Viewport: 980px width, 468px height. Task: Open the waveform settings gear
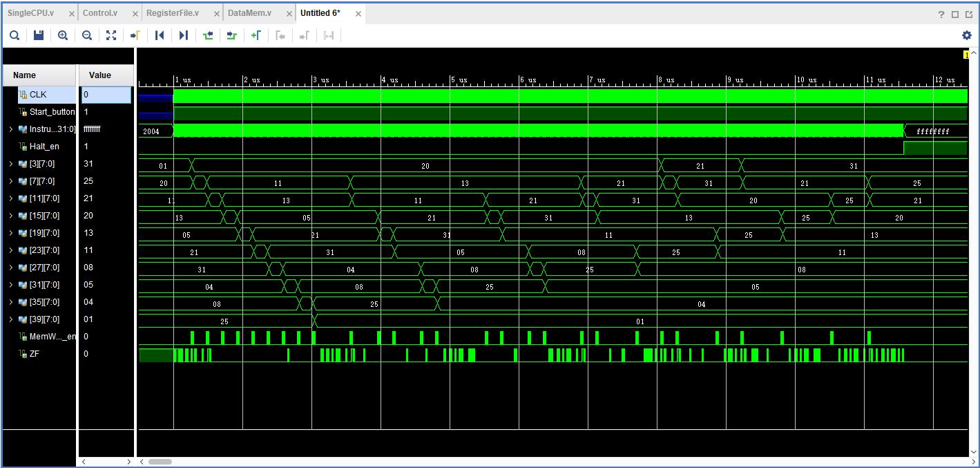pyautogui.click(x=968, y=35)
